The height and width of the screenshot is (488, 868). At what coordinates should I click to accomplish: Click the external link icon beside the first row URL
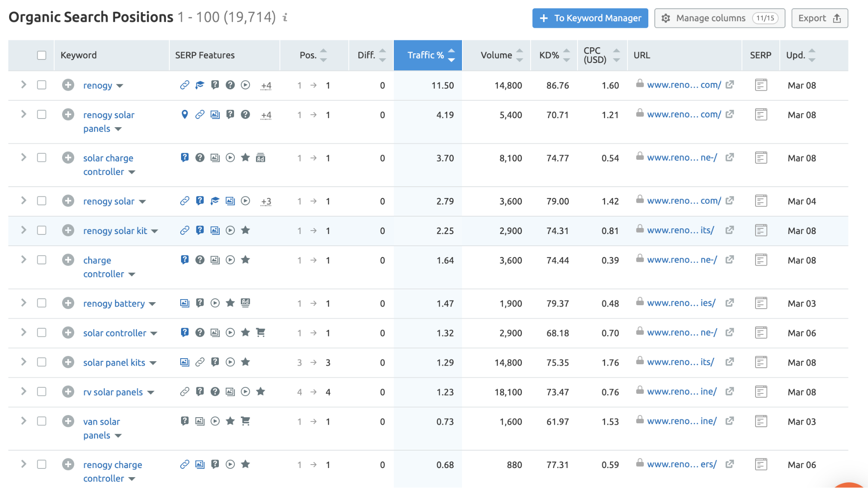pos(730,85)
